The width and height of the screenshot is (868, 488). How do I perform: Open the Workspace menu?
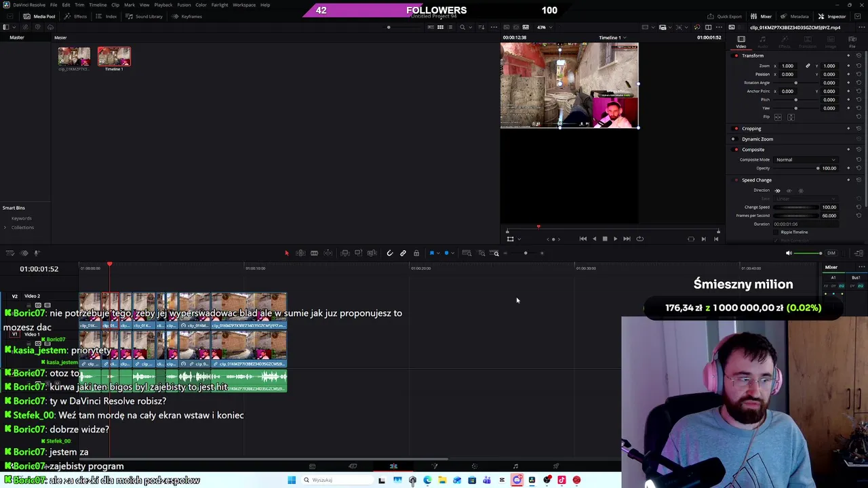point(244,5)
